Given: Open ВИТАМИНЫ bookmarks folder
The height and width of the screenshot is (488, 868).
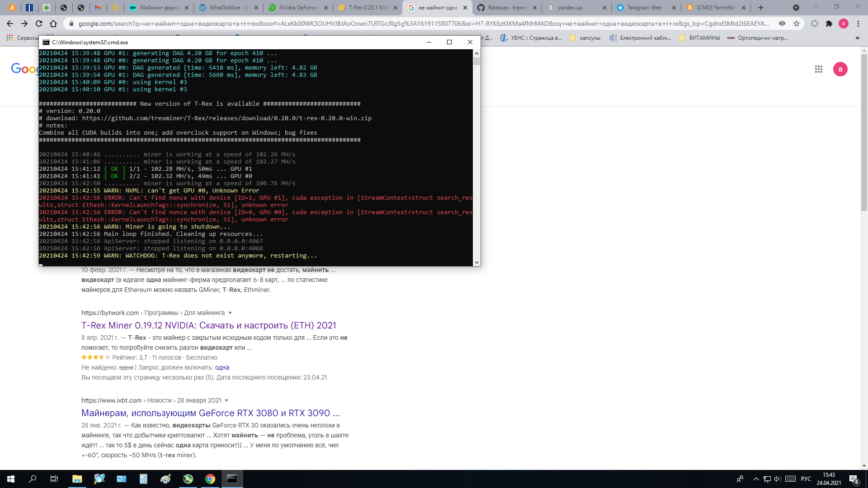Looking at the screenshot, I should pos(699,38).
